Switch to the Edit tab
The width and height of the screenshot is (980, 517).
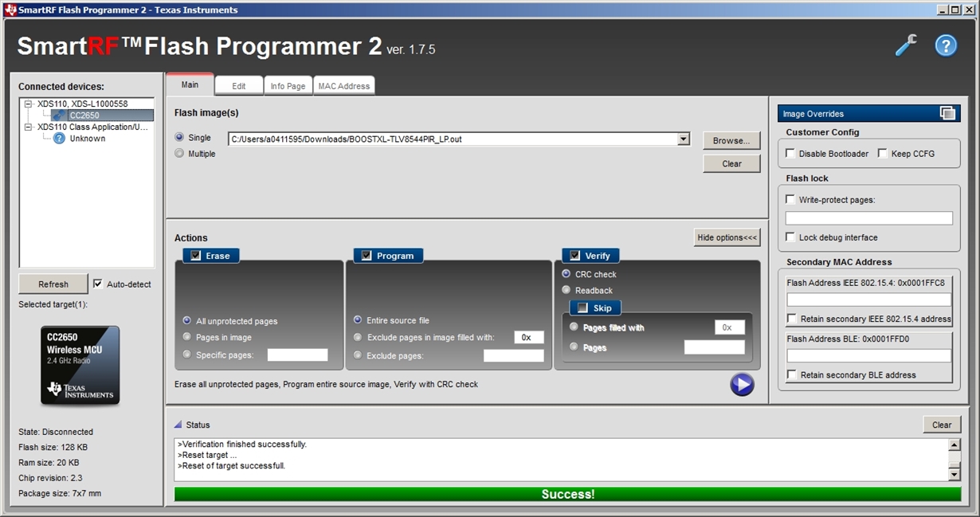tap(238, 85)
